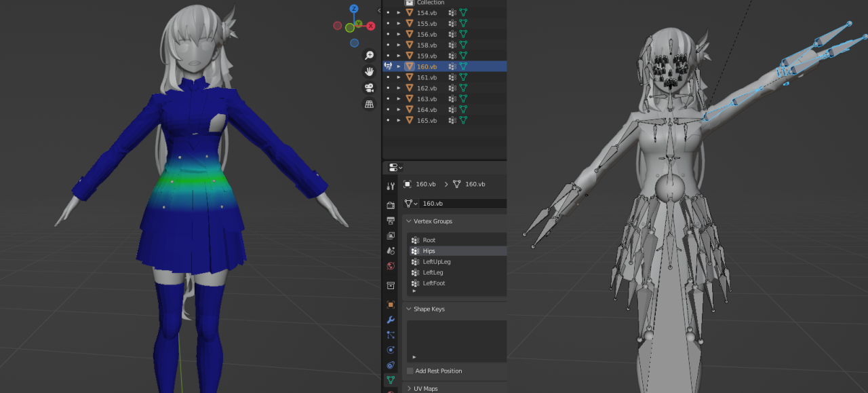Click the 160.vb mesh name field
This screenshot has width=868, height=393.
pos(462,204)
